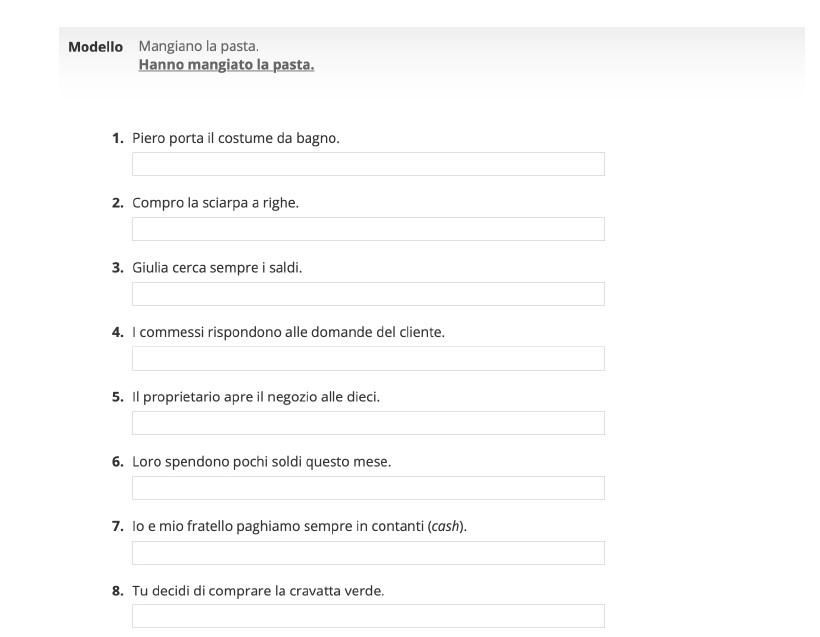
Task: Click the sentence 'Il proprietario apre il negozio'
Action: coord(256,397)
